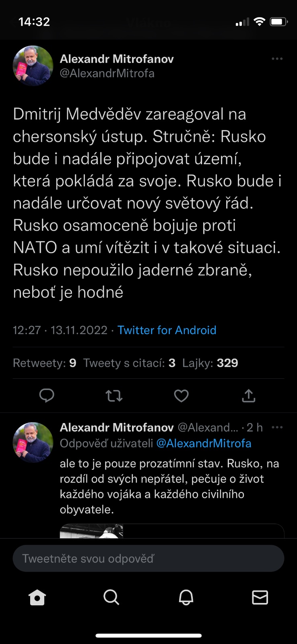Open the Search tab magnifier icon
The width and height of the screenshot is (297, 644).
click(x=111, y=597)
